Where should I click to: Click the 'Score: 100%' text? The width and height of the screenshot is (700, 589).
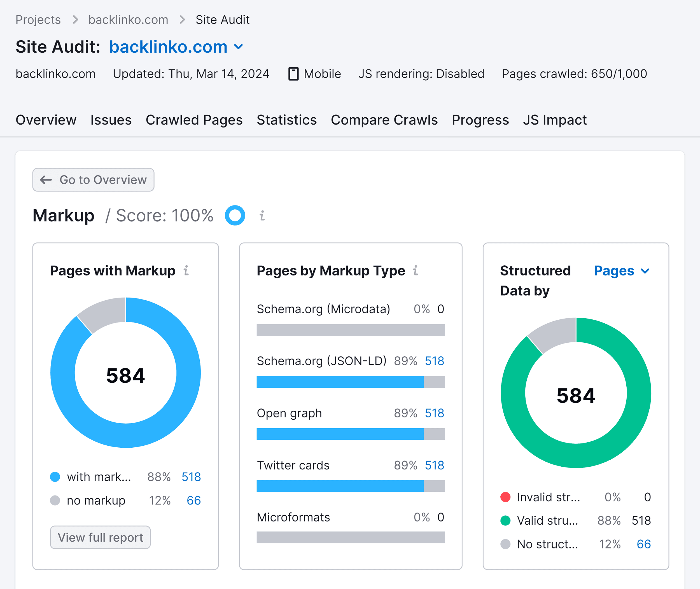pyautogui.click(x=165, y=215)
